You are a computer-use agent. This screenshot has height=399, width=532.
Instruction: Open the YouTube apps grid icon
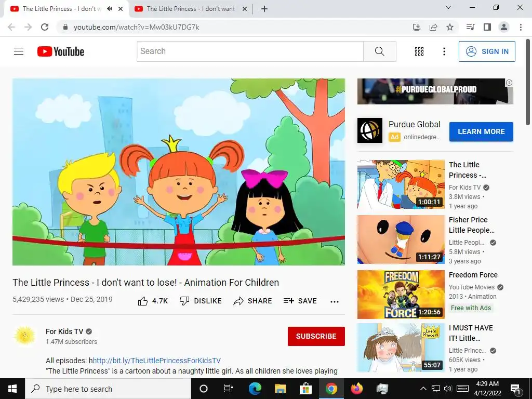pyautogui.click(x=419, y=51)
